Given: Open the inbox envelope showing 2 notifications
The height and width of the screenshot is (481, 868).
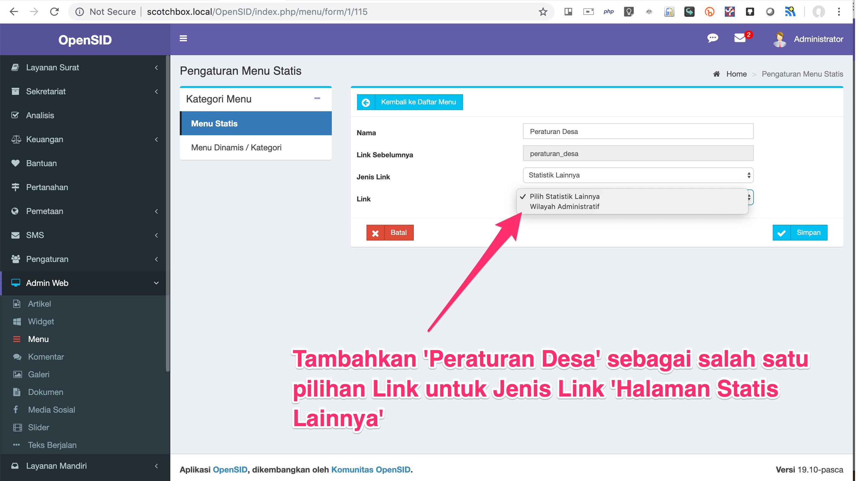Looking at the screenshot, I should 740,38.
